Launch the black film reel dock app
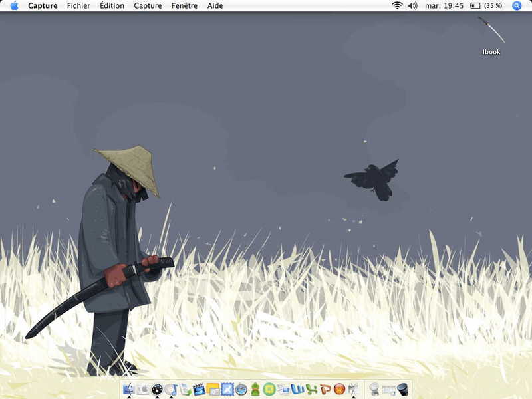This screenshot has height=399, width=532. (157, 390)
